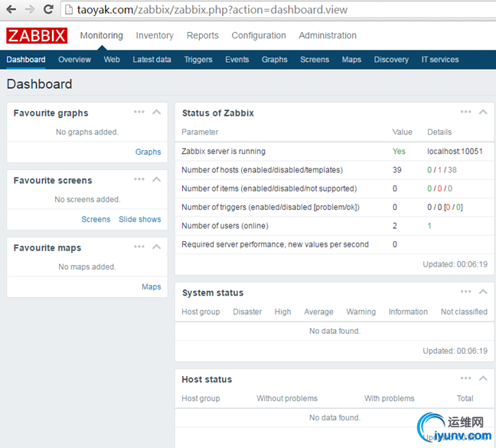Click 'Number of users (online)' text
Image resolution: width=496 pixels, height=448 pixels.
(x=225, y=226)
